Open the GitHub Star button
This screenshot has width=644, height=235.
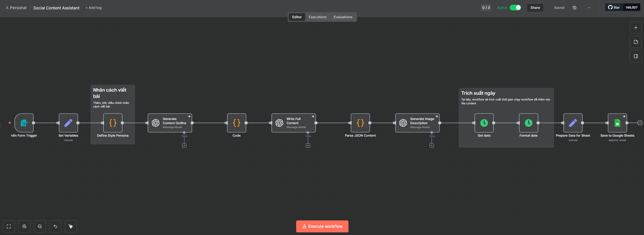tap(614, 8)
